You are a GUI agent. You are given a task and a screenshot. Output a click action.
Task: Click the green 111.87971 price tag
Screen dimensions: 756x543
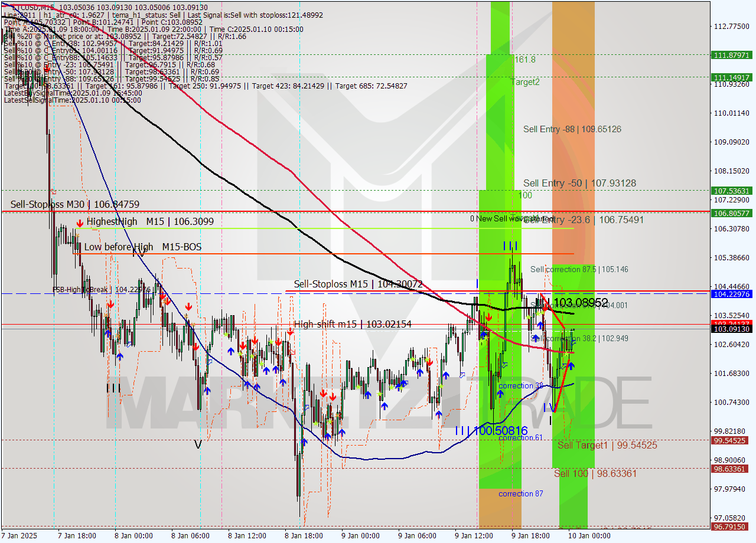click(x=732, y=55)
